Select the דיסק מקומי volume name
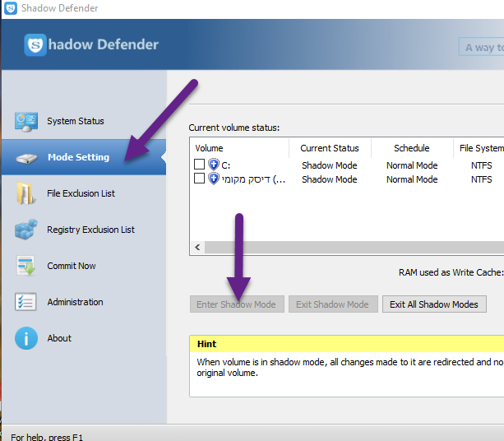Image resolution: width=504 pixels, height=441 pixels. click(x=253, y=179)
